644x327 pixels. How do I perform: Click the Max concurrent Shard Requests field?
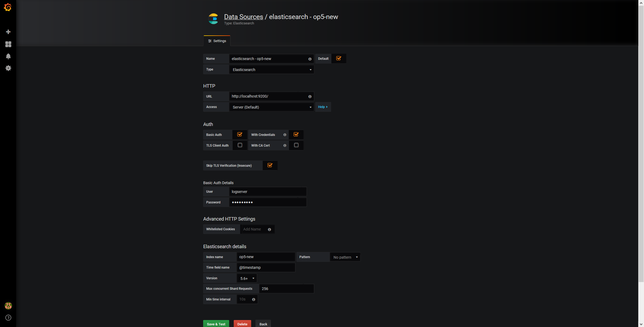pyautogui.click(x=287, y=289)
